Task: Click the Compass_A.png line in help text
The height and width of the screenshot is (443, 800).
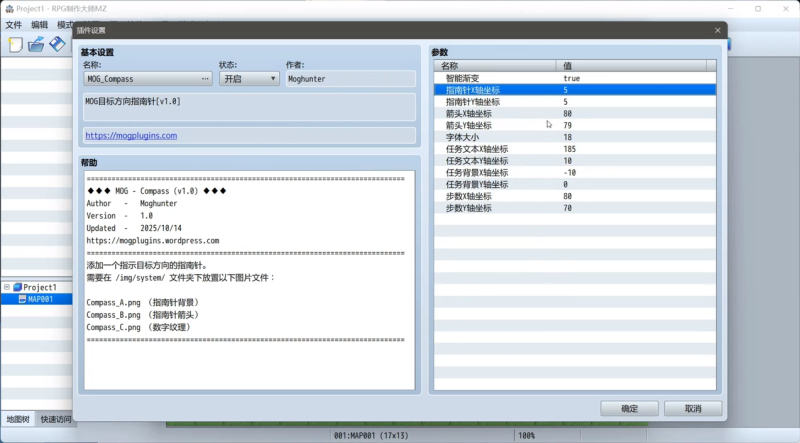Action: (x=143, y=303)
